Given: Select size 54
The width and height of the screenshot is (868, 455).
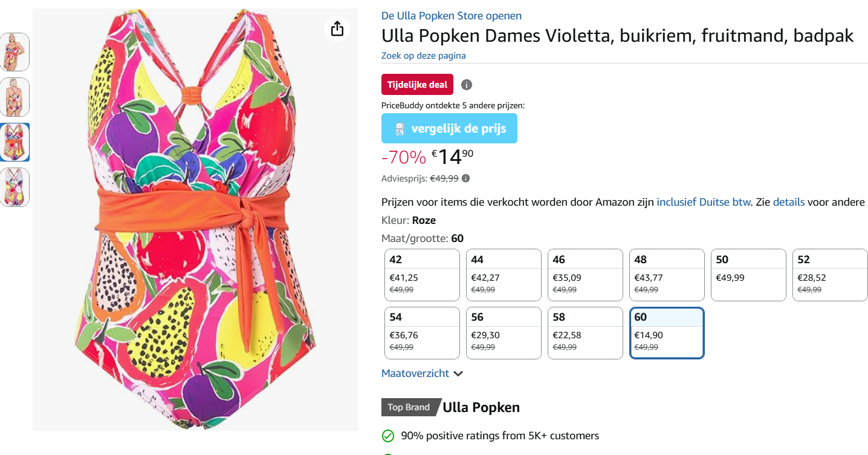Looking at the screenshot, I should click(422, 333).
